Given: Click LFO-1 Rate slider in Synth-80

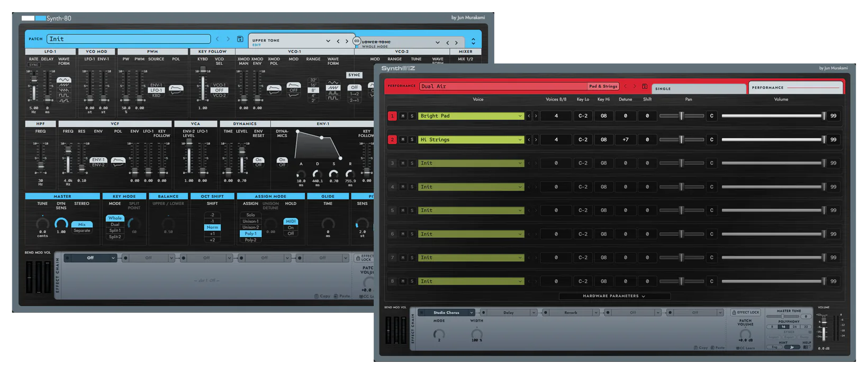Looking at the screenshot, I should [34, 86].
